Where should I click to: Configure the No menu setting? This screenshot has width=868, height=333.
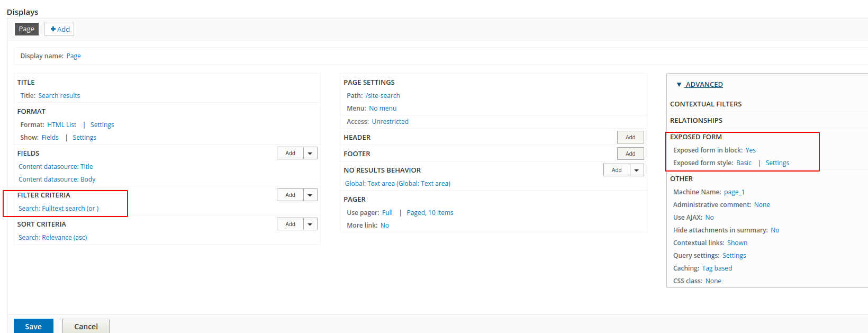[383, 109]
